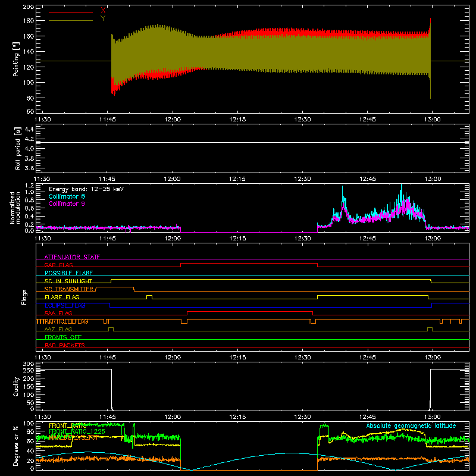Click the POSSIBLE_FLARE flag label

point(68,273)
